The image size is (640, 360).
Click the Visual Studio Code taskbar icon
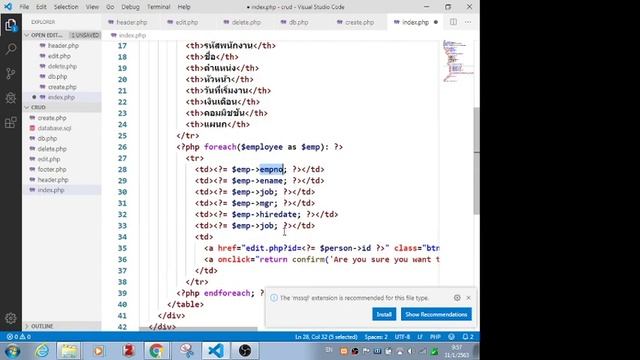click(x=216, y=351)
